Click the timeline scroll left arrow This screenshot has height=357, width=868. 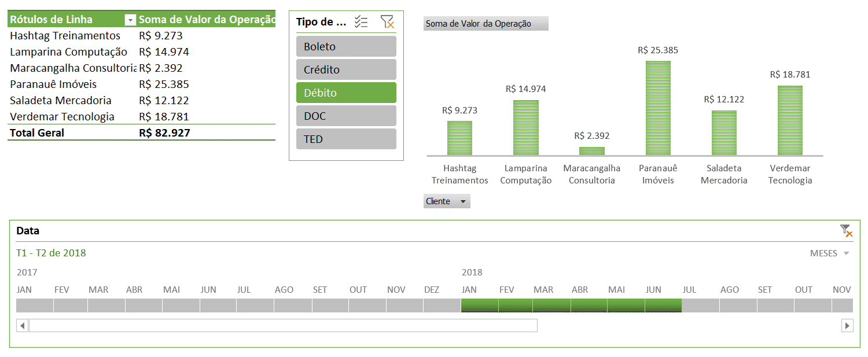pyautogui.click(x=22, y=326)
